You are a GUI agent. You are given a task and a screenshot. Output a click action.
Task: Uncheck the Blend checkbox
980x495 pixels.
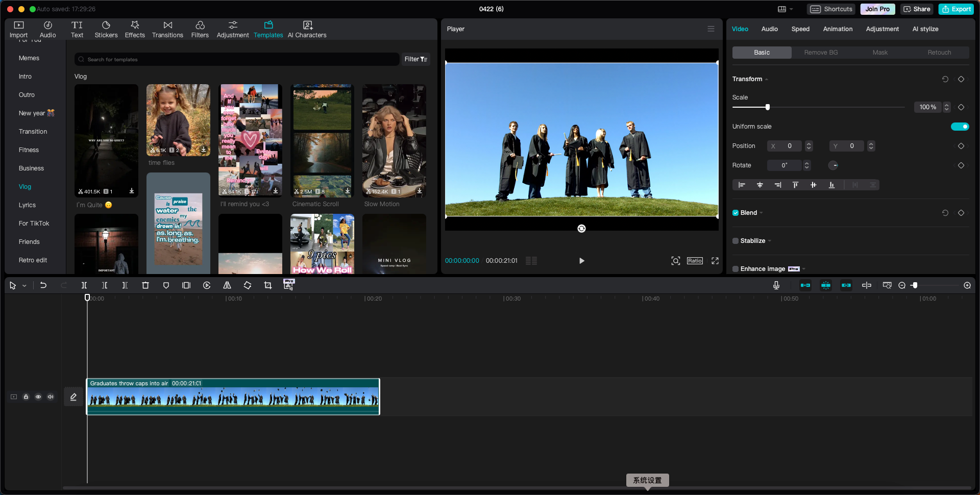tap(736, 213)
